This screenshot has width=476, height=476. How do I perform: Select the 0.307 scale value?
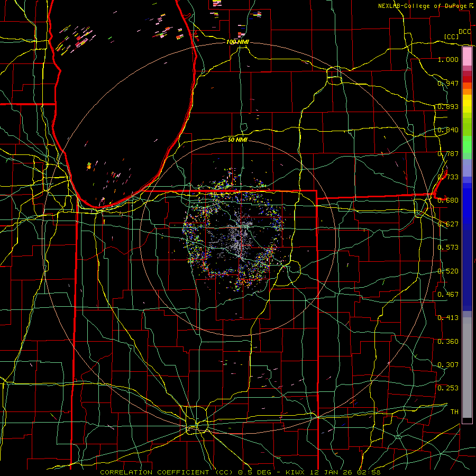tap(448, 364)
